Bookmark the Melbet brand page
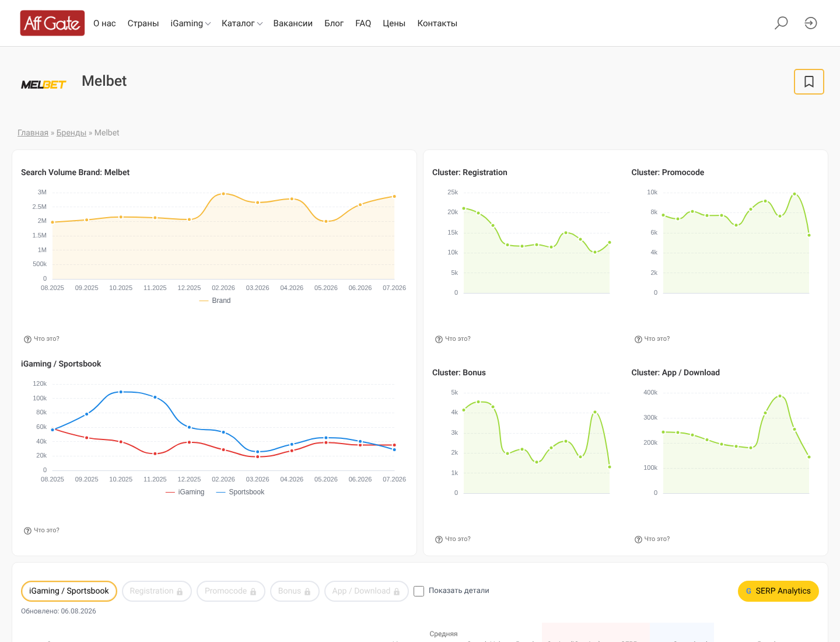The image size is (840, 642). [809, 82]
